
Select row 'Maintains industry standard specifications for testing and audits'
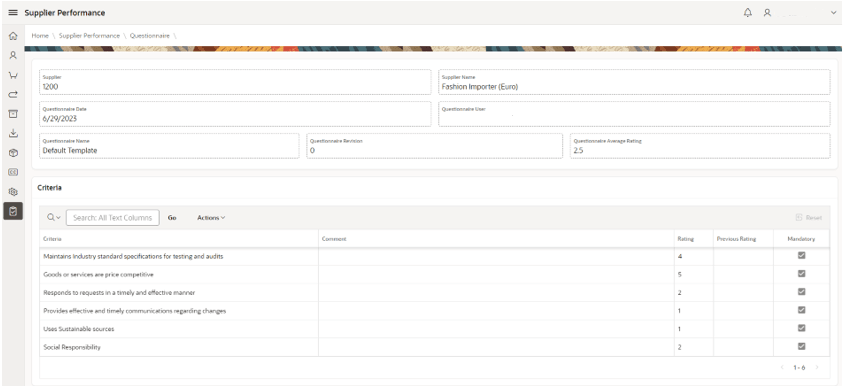coord(434,256)
